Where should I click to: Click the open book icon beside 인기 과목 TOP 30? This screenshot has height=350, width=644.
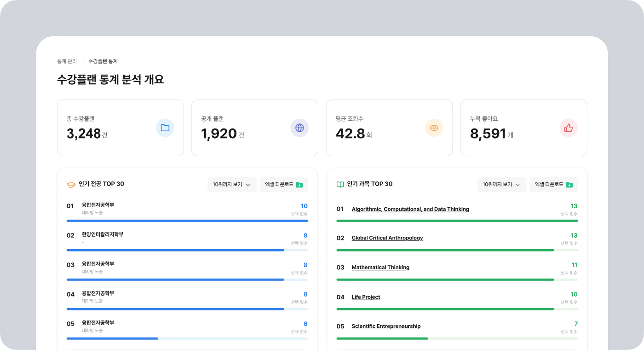(x=340, y=184)
